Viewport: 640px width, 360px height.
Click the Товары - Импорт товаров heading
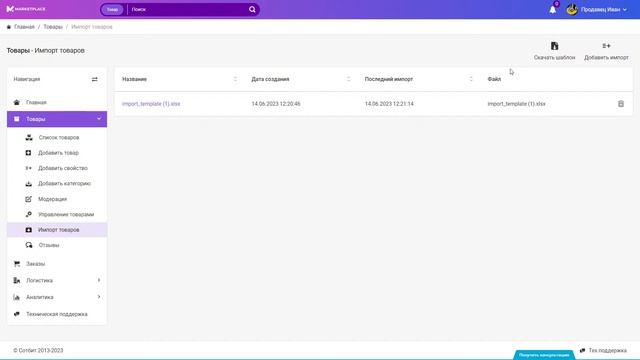click(x=46, y=51)
